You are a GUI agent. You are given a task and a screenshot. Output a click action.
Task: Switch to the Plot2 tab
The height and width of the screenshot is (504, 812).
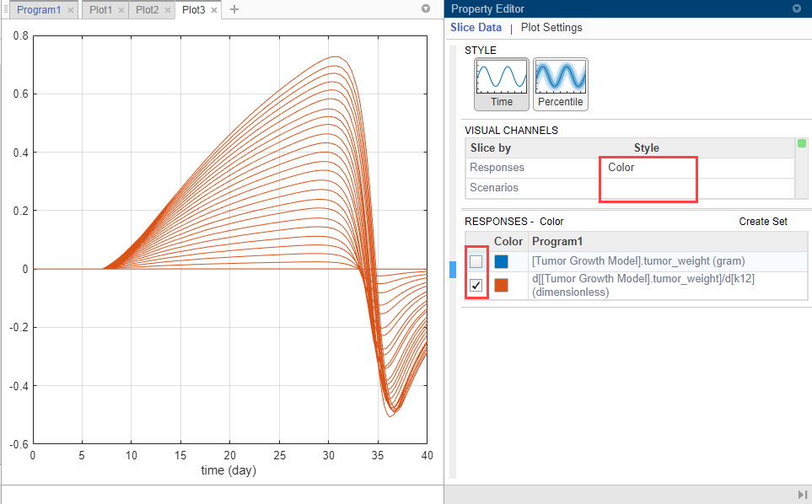148,10
